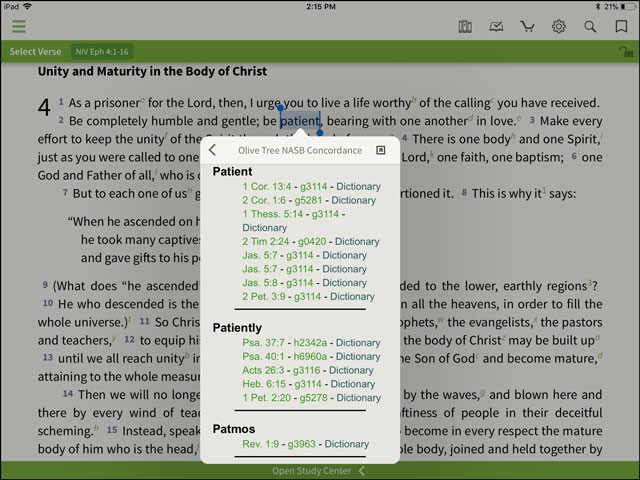Open Dictionary link for Jas. 5:8

coord(344,282)
